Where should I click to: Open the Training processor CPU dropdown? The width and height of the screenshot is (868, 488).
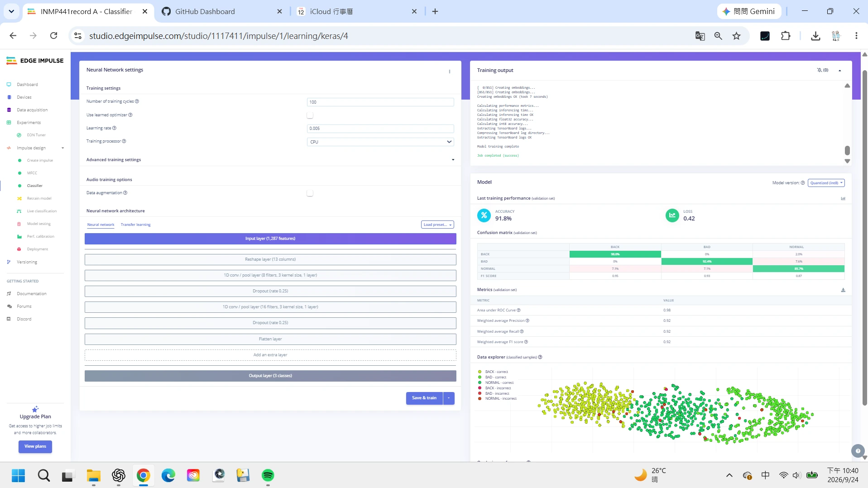tap(380, 142)
